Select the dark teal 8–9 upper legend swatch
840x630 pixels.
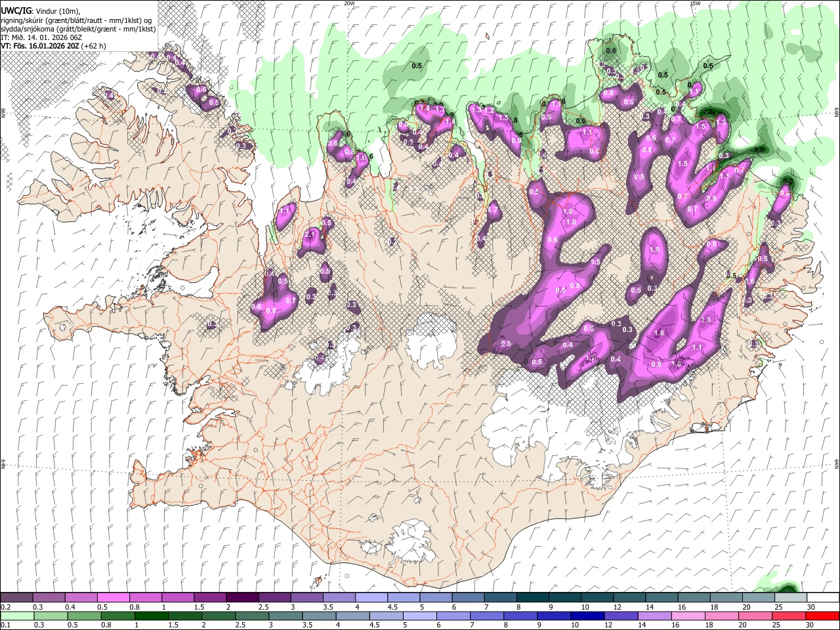(x=532, y=597)
